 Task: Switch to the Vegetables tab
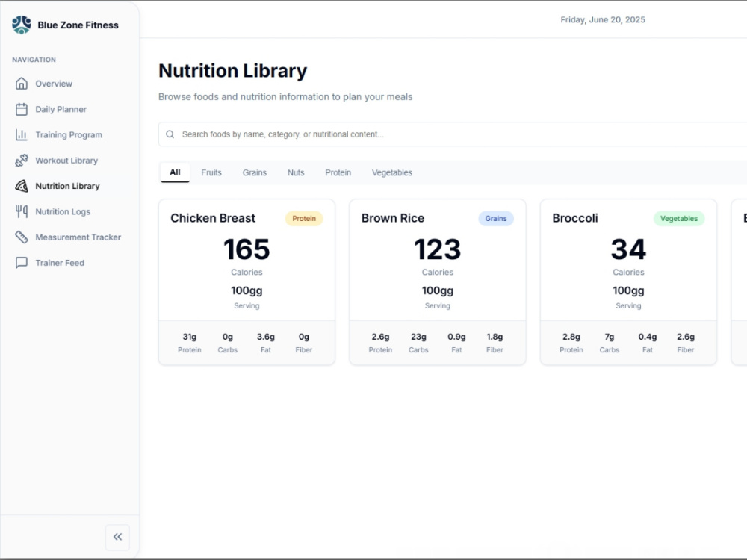click(x=392, y=172)
